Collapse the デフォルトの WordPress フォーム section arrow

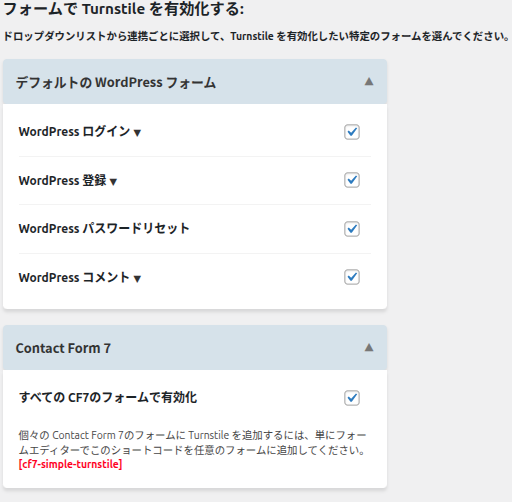click(x=369, y=82)
